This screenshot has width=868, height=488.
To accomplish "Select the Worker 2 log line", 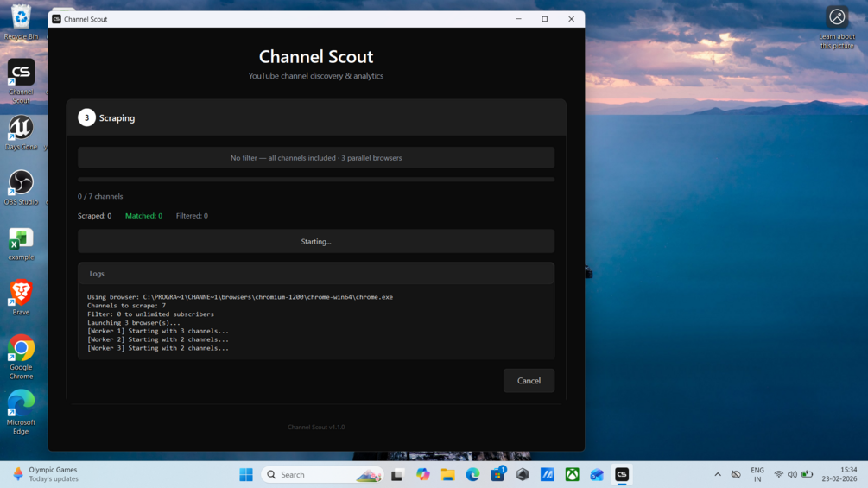I will [158, 339].
